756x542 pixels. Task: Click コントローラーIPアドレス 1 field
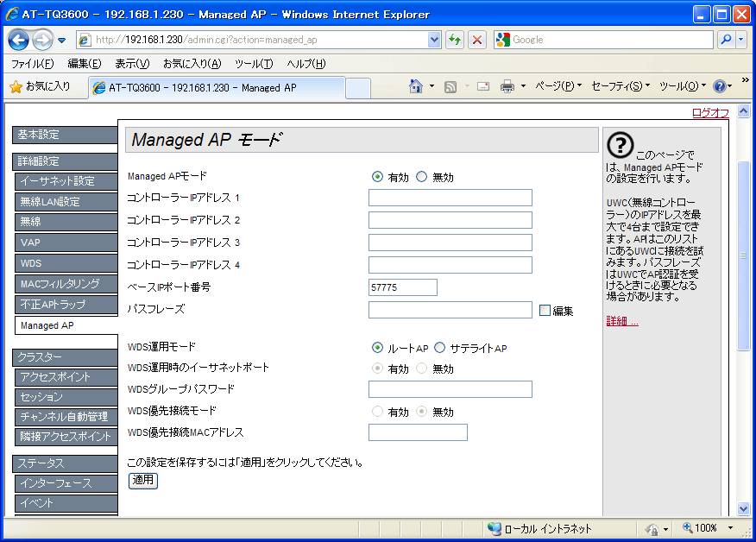tap(450, 198)
